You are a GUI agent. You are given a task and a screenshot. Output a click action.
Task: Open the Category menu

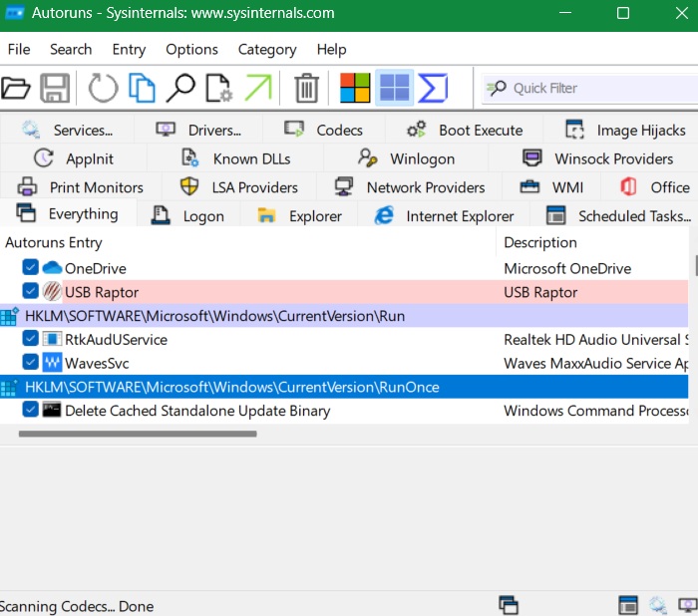tap(267, 49)
